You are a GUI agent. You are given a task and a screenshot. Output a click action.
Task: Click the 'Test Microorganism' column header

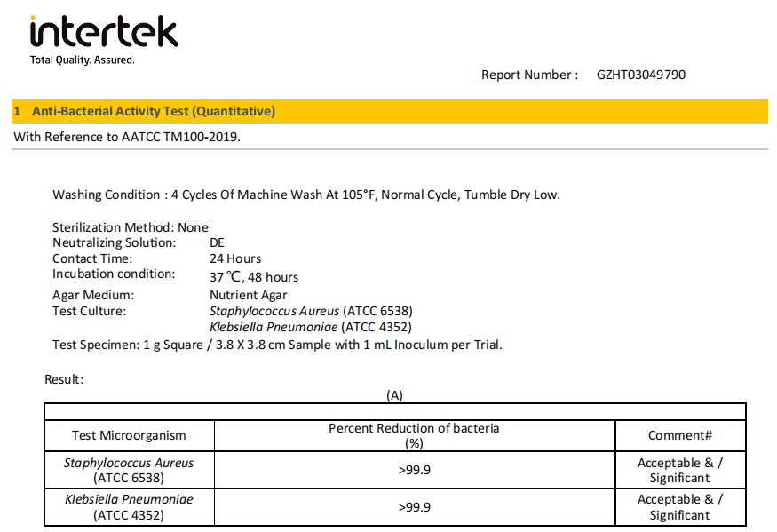129,435
